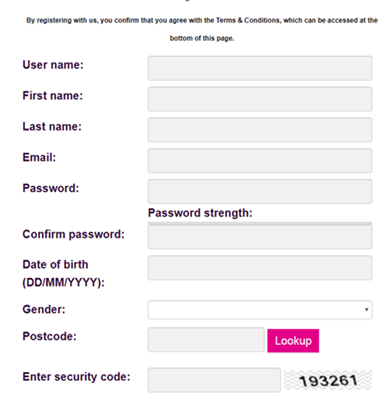Click the "Confirm password:" label
The height and width of the screenshot is (400, 389).
pyautogui.click(x=73, y=234)
